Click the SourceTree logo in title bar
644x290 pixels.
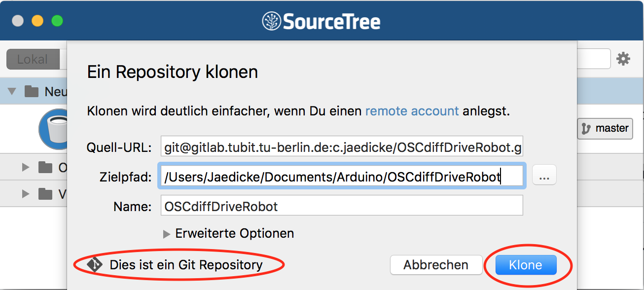click(x=271, y=21)
